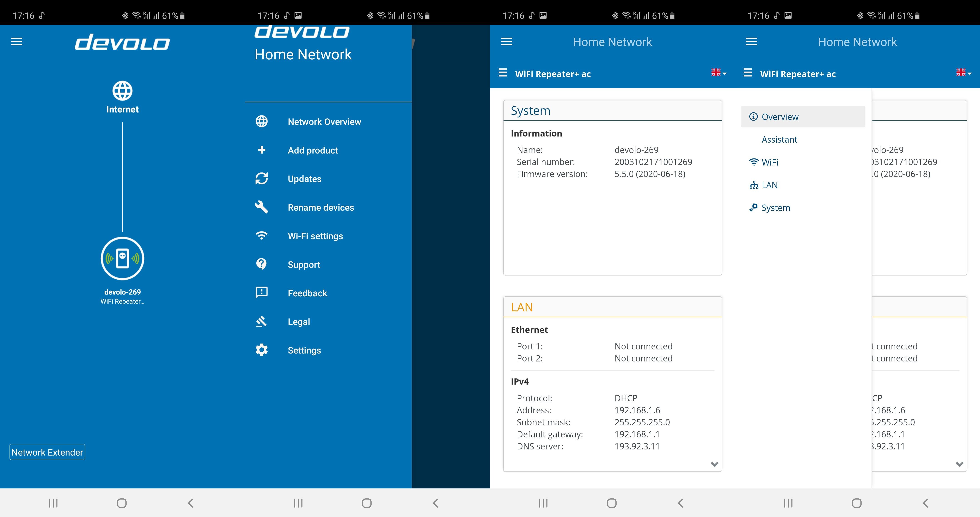980x517 pixels.
Task: Tap the LAN network tree icon
Action: tap(754, 185)
